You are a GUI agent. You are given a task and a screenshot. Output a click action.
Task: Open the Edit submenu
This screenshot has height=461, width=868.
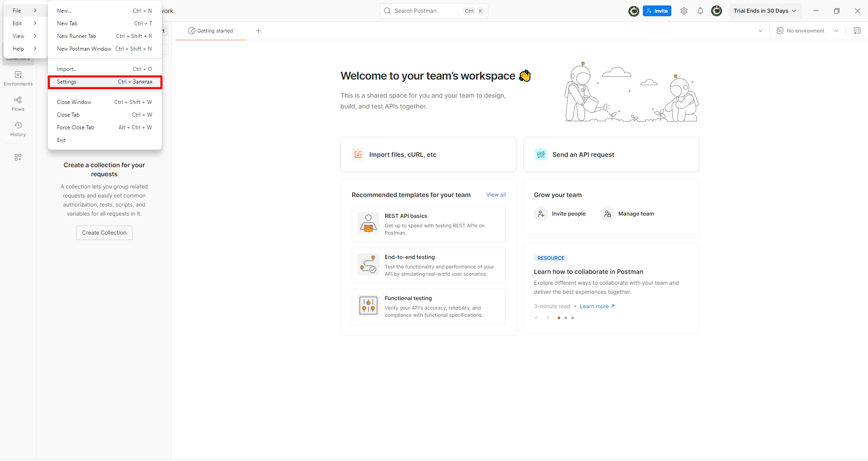25,24
